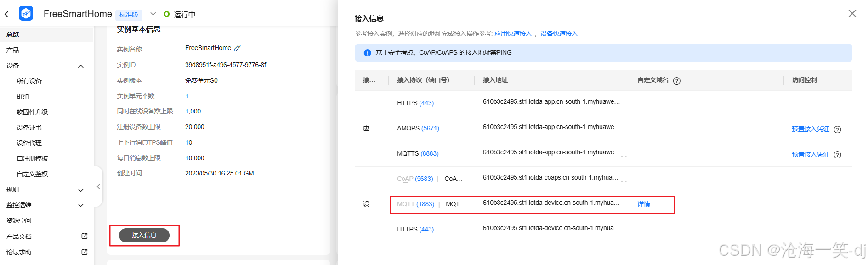Close the 接入信息 panel
Viewport: 868px width, 265px height.
(852, 13)
